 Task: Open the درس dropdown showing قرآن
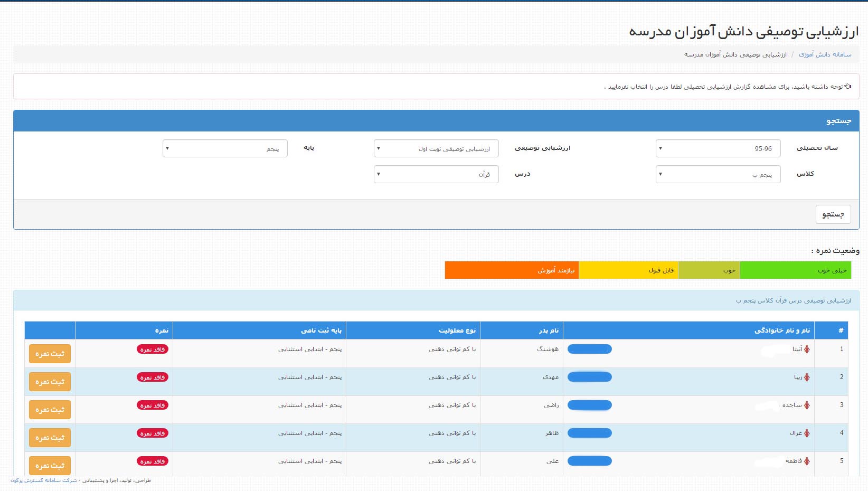click(436, 174)
